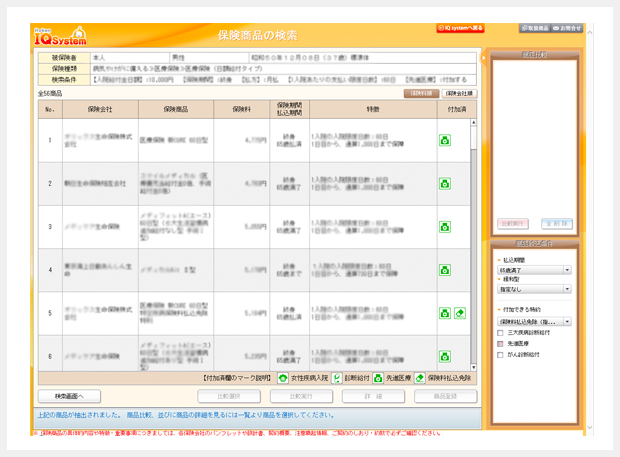
Task: Click the green rider icon in row 3
Action: (445, 227)
